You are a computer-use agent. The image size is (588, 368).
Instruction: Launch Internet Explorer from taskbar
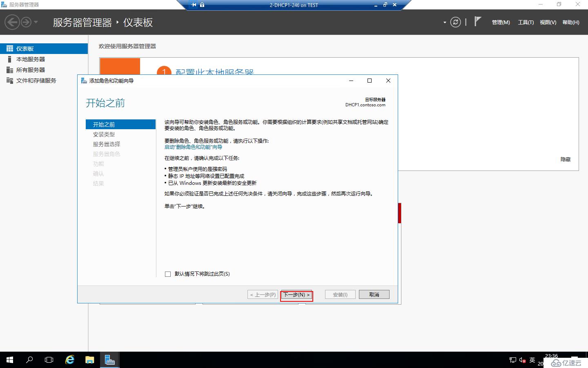tap(70, 360)
